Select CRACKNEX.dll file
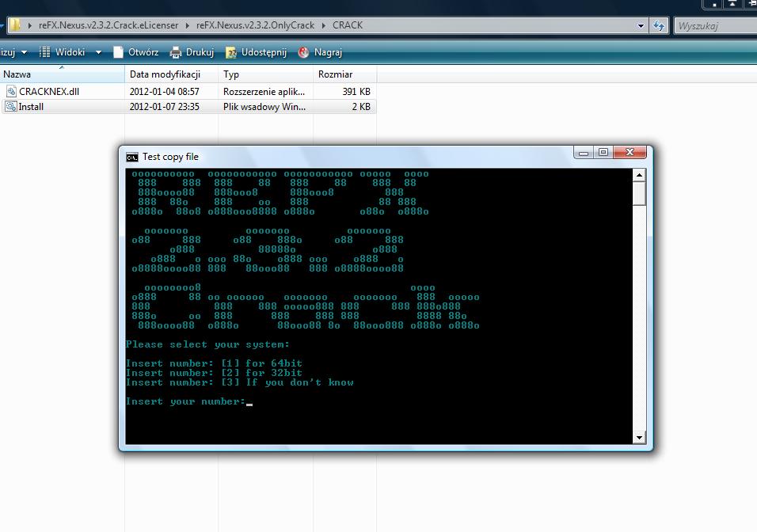The width and height of the screenshot is (757, 532). coord(49,91)
